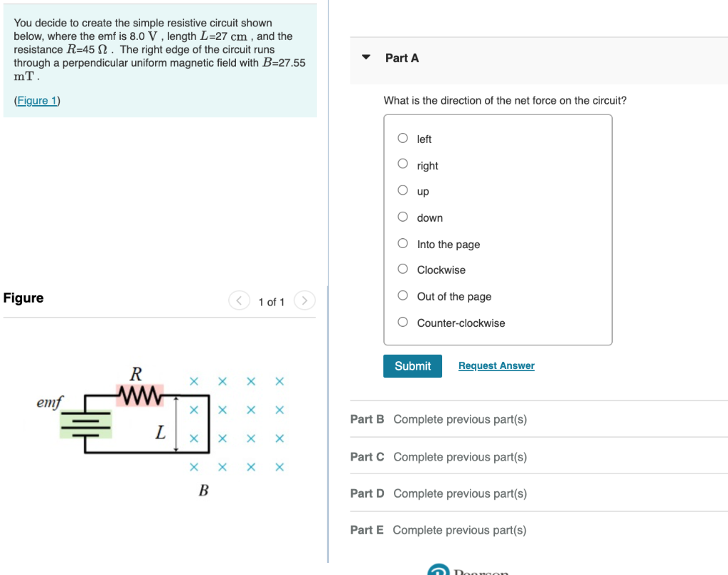Open the Figure 1 link
This screenshot has height=575, width=728.
tap(36, 100)
